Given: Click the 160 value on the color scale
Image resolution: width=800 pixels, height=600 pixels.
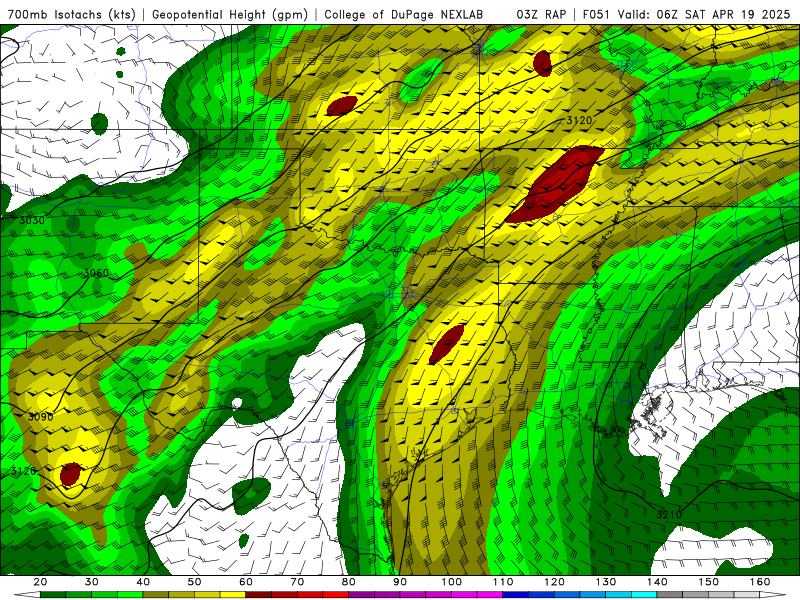Looking at the screenshot, I should coord(760,582).
